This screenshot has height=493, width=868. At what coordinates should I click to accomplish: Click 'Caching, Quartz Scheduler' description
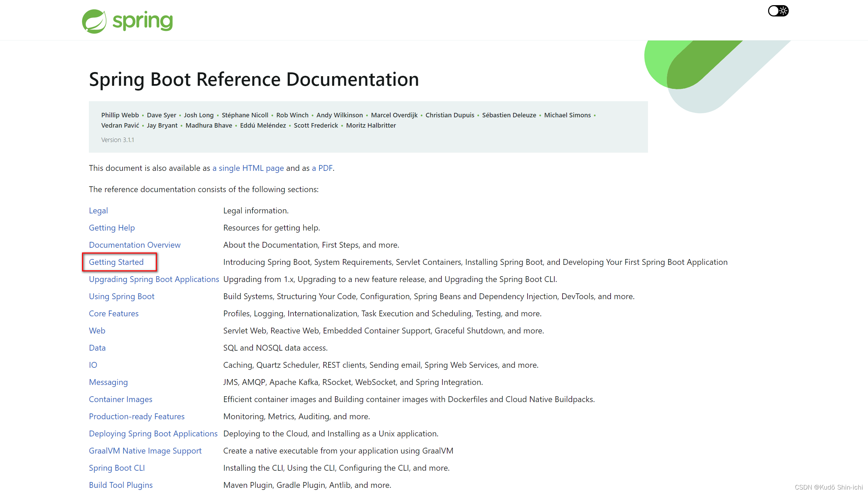tap(381, 365)
